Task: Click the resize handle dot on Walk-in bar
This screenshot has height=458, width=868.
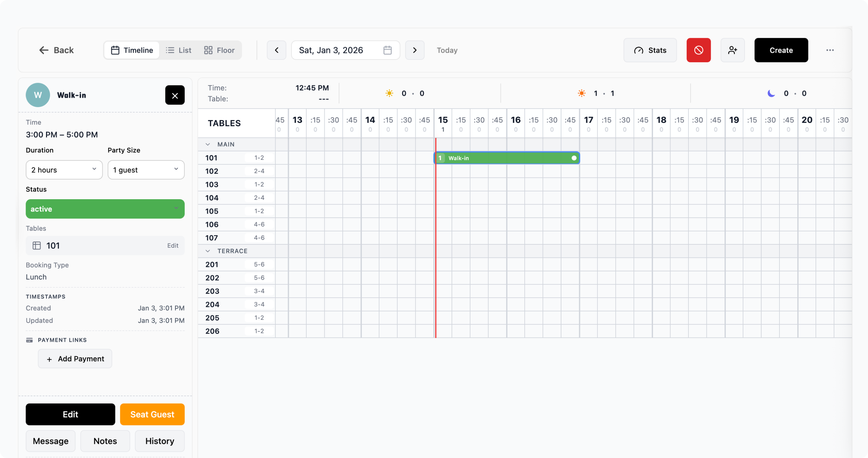Action: click(x=574, y=158)
